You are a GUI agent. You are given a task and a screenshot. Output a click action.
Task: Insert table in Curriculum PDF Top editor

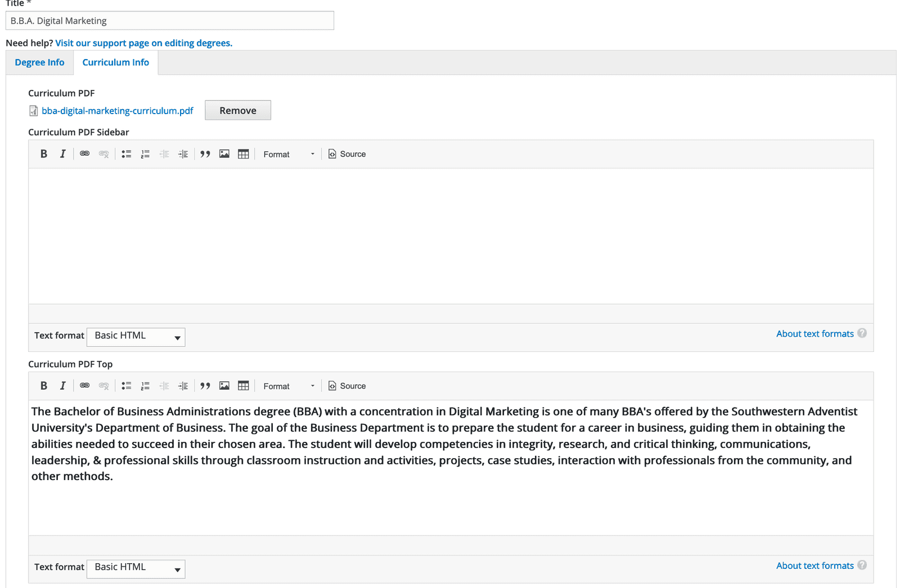(x=243, y=386)
